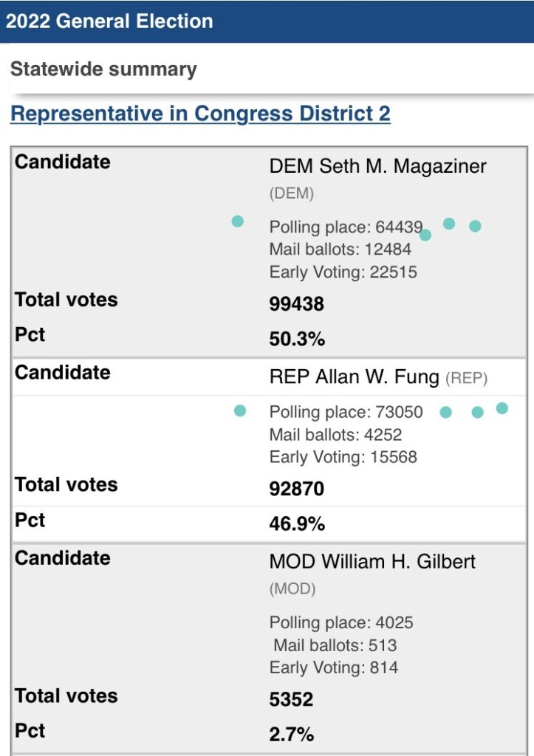Click the teal dot nearest after 73050
The width and height of the screenshot is (534, 756).
[x=445, y=412]
